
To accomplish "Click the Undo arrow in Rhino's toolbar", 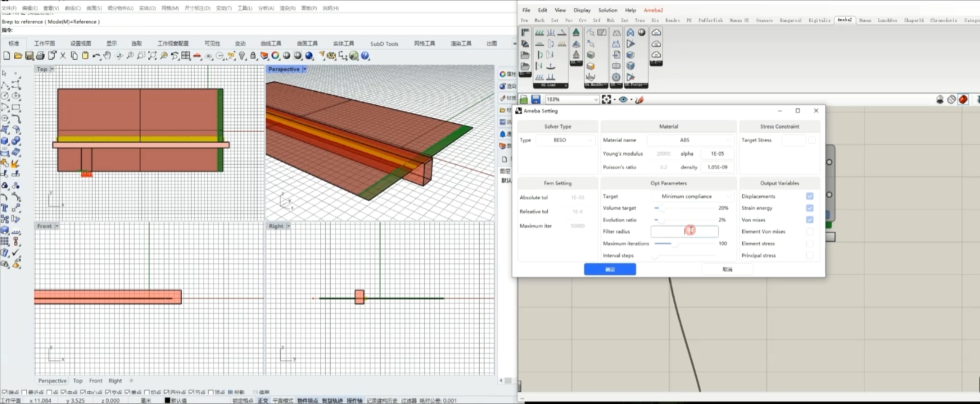I will (96, 56).
